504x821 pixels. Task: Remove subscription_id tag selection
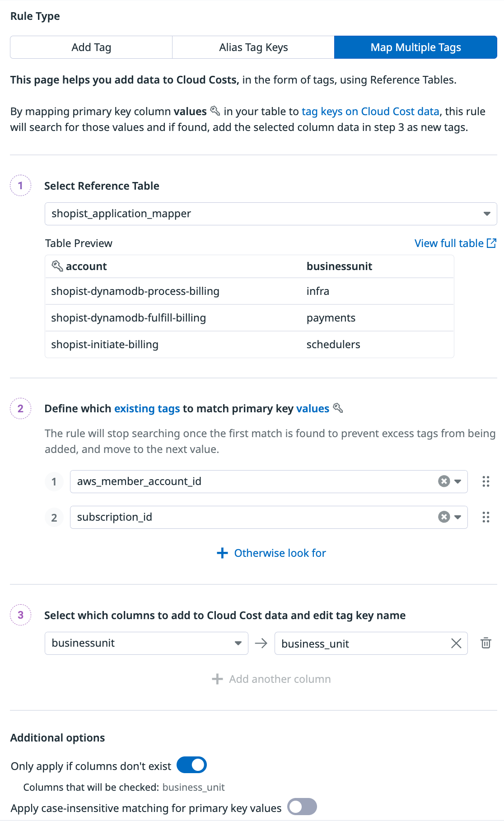tap(444, 517)
